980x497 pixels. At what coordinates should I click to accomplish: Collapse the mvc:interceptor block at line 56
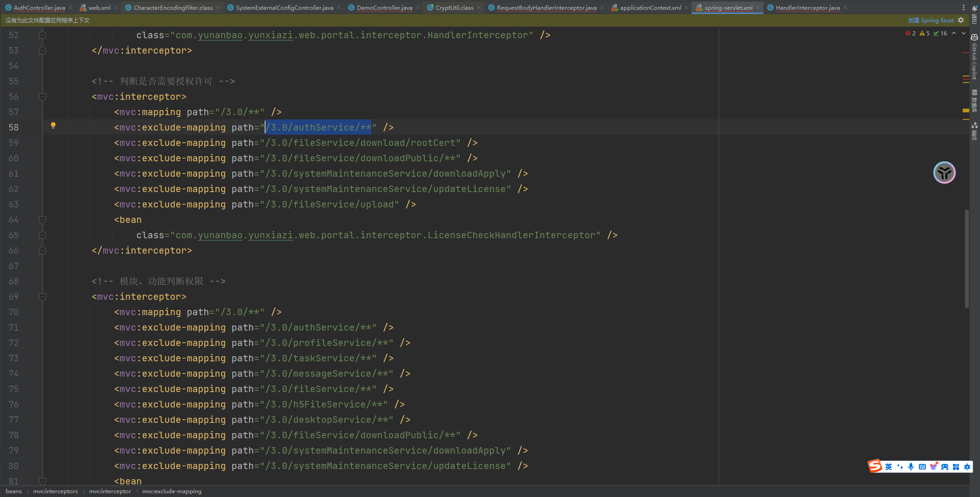(42, 97)
